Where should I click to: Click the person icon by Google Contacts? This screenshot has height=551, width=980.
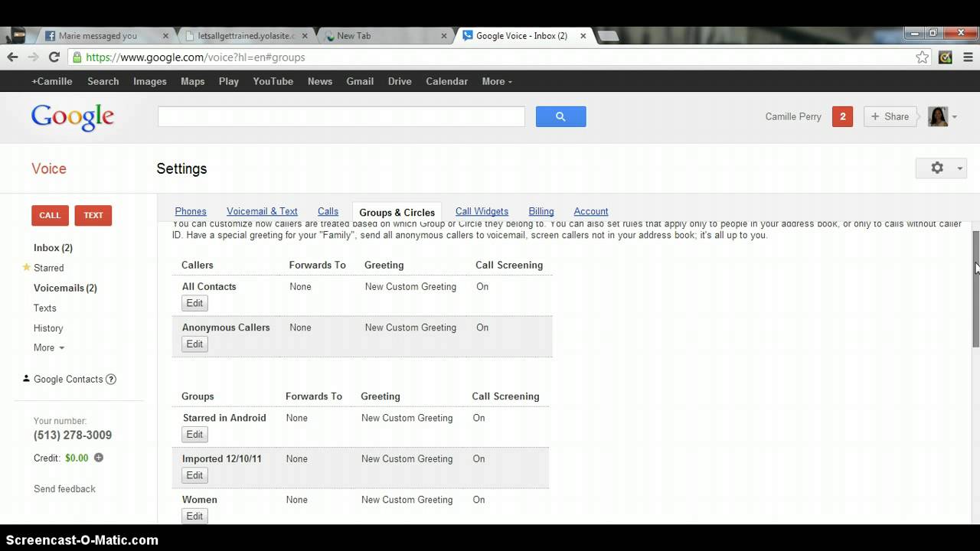point(26,378)
